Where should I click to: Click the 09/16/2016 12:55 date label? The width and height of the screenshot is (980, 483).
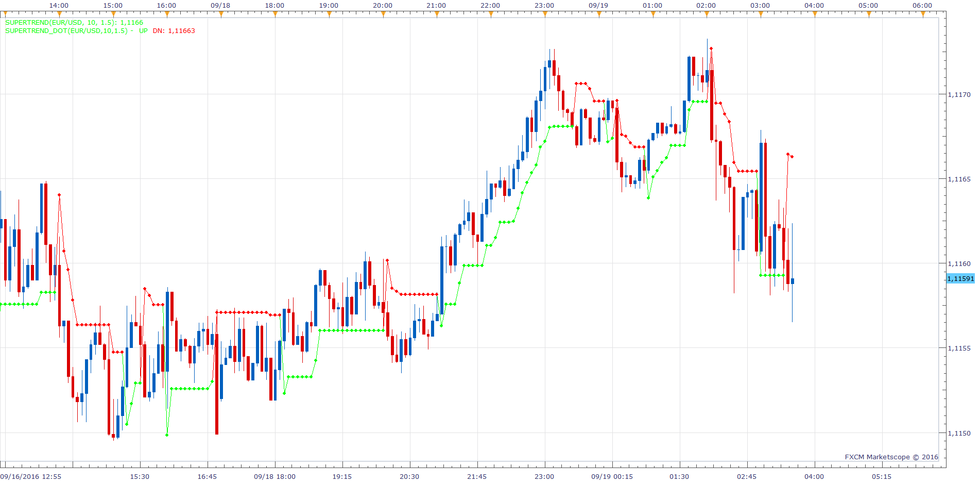pyautogui.click(x=31, y=477)
